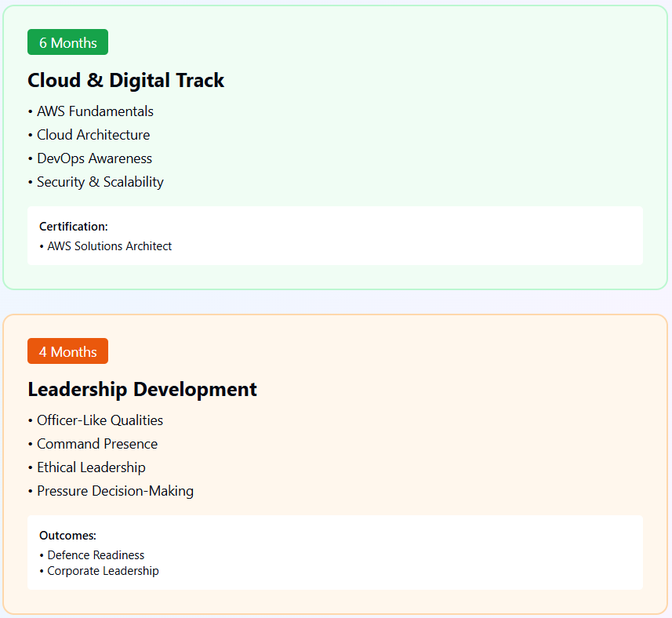Select the Leadership Development heading
Viewport: 672px width, 618px height.
142,389
